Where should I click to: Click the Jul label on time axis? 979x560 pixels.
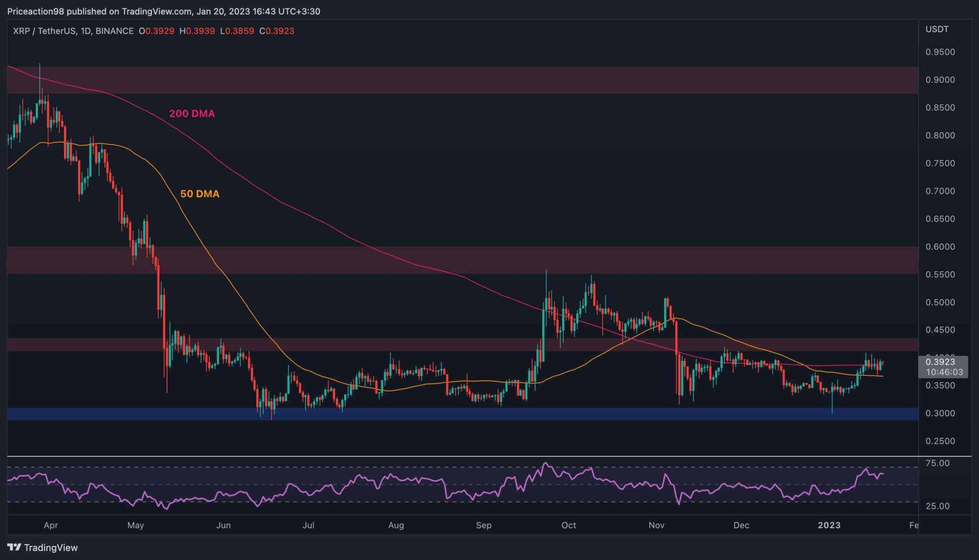308,525
